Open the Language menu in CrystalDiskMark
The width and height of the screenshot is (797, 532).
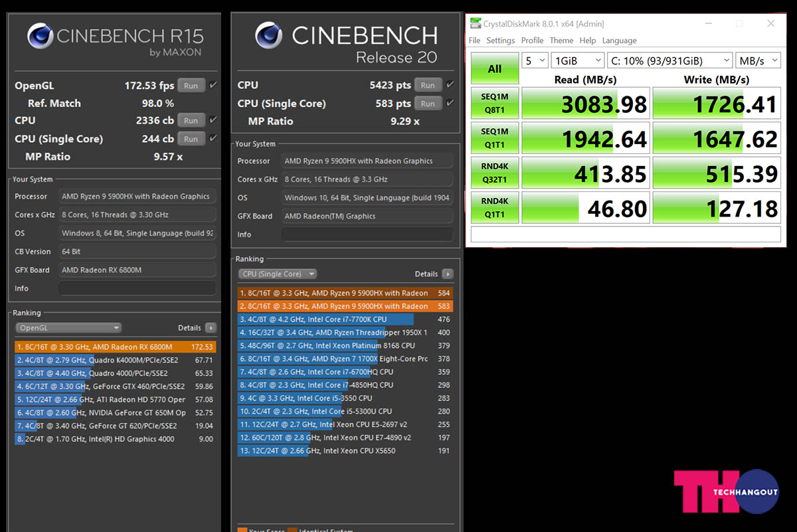pyautogui.click(x=619, y=41)
